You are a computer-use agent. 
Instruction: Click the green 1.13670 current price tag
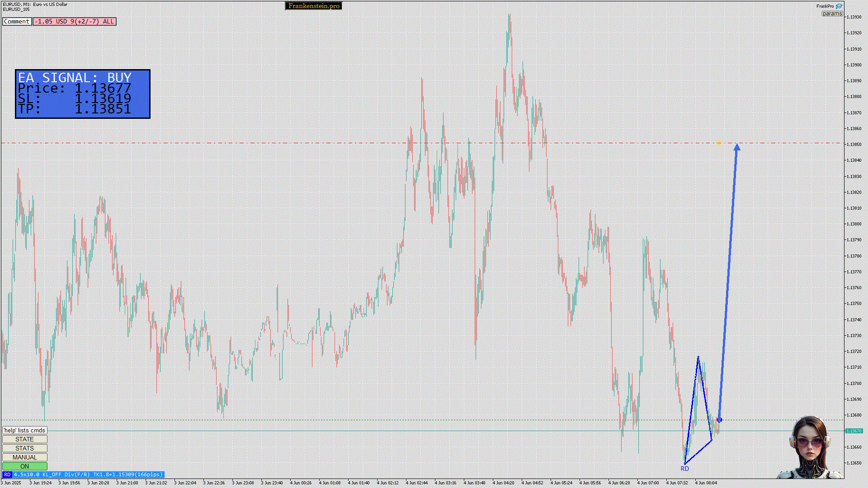[x=854, y=431]
